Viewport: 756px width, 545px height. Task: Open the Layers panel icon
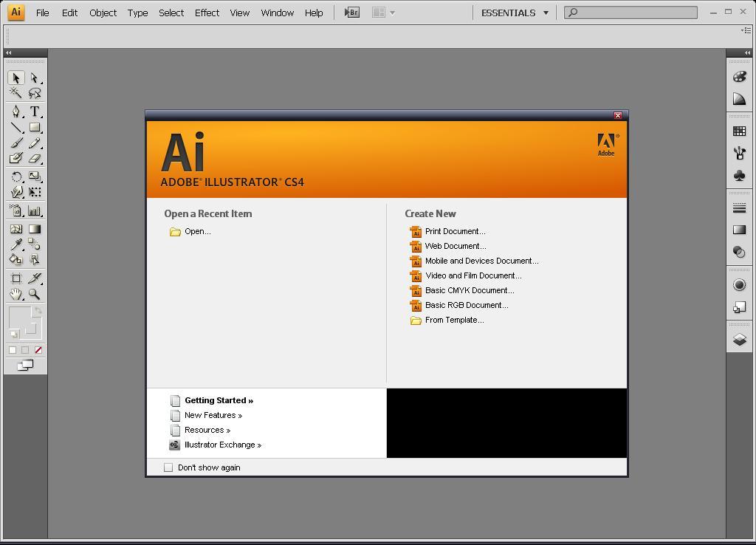739,340
